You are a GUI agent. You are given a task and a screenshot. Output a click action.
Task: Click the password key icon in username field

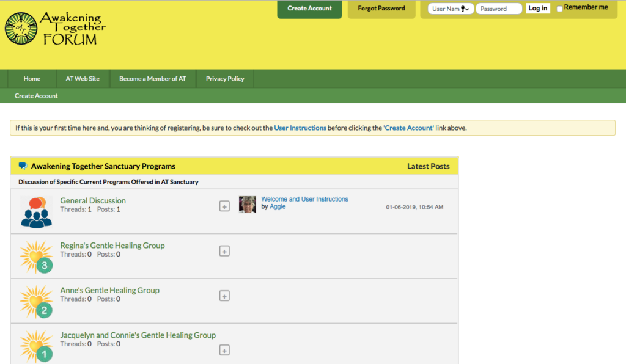pos(465,9)
